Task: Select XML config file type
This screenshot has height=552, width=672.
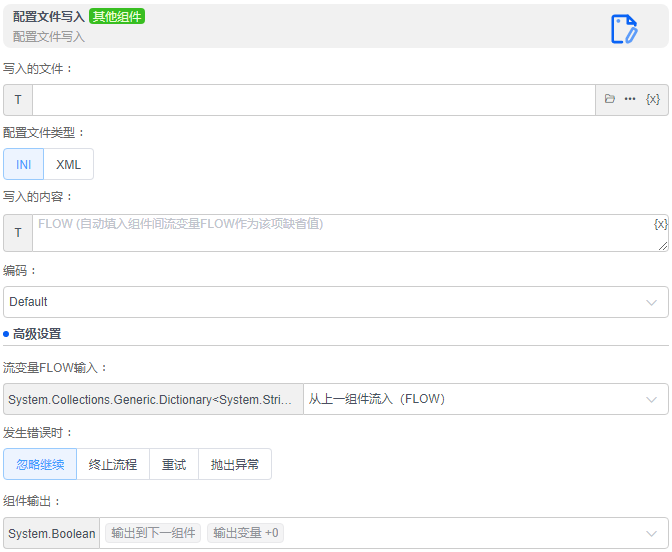Action: (68, 164)
